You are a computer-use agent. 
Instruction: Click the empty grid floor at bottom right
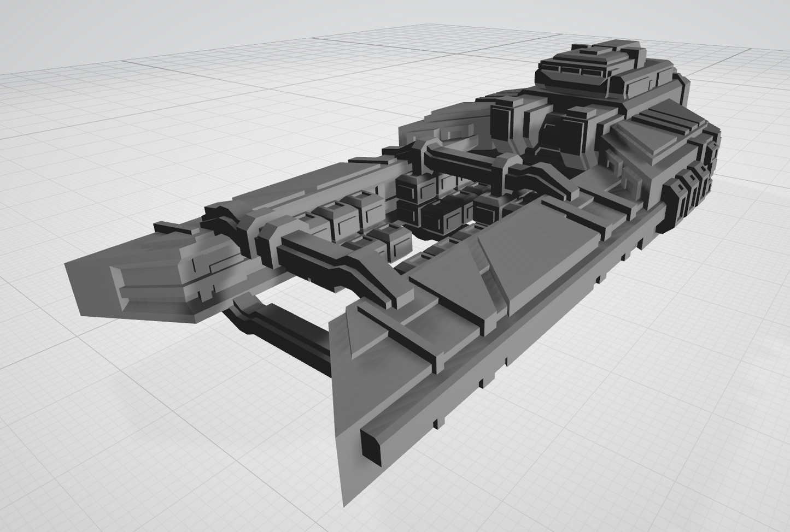656,437
